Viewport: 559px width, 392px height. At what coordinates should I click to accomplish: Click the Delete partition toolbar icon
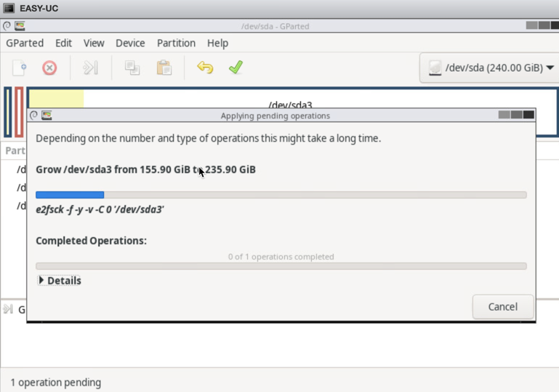pyautogui.click(x=49, y=68)
